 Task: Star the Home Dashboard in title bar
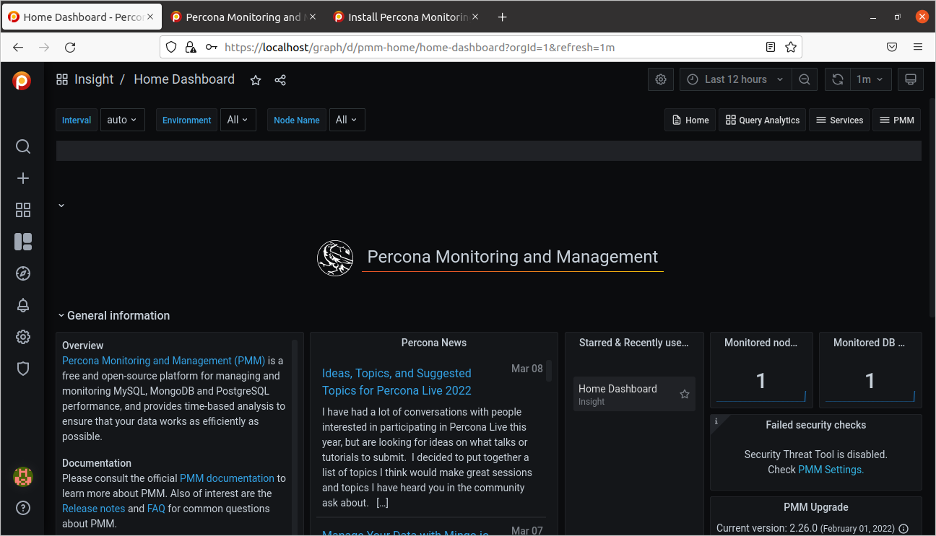[255, 80]
